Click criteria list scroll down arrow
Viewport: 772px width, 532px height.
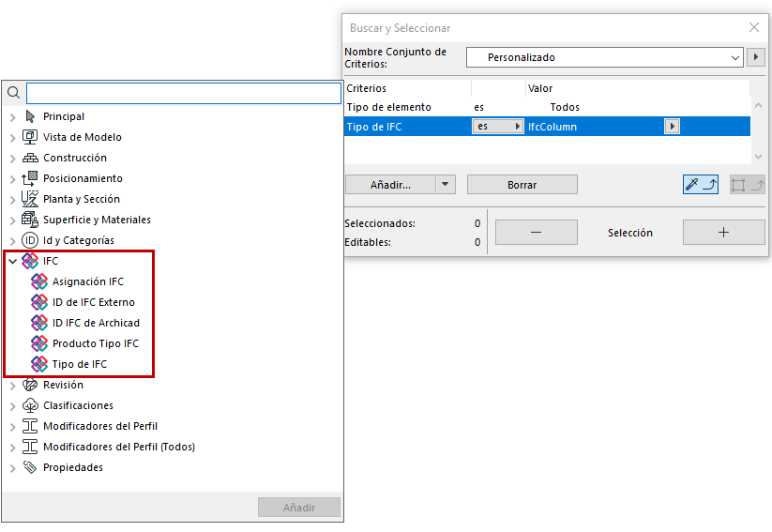pos(758,157)
